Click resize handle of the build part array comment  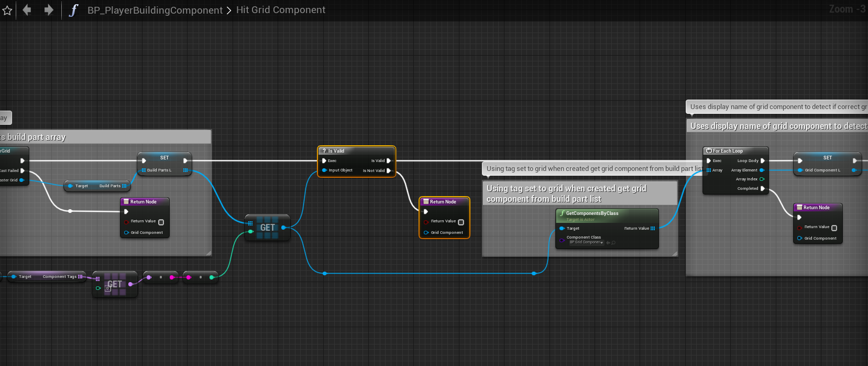pyautogui.click(x=208, y=253)
